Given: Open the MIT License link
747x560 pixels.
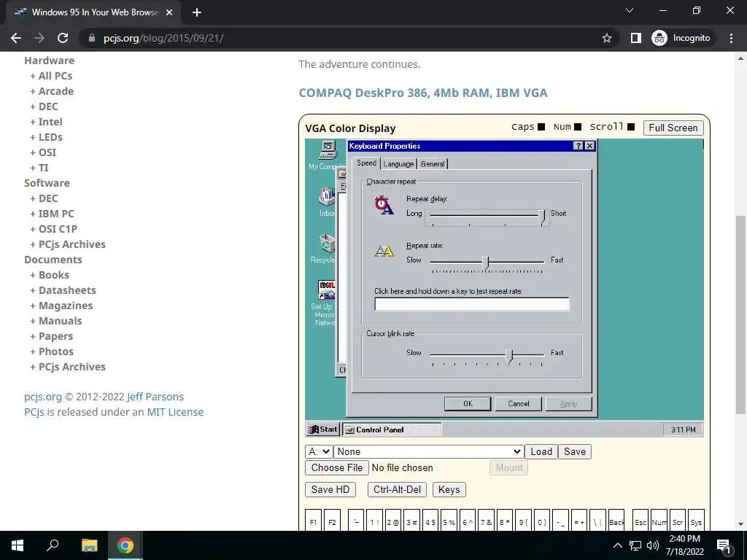Looking at the screenshot, I should 175,412.
